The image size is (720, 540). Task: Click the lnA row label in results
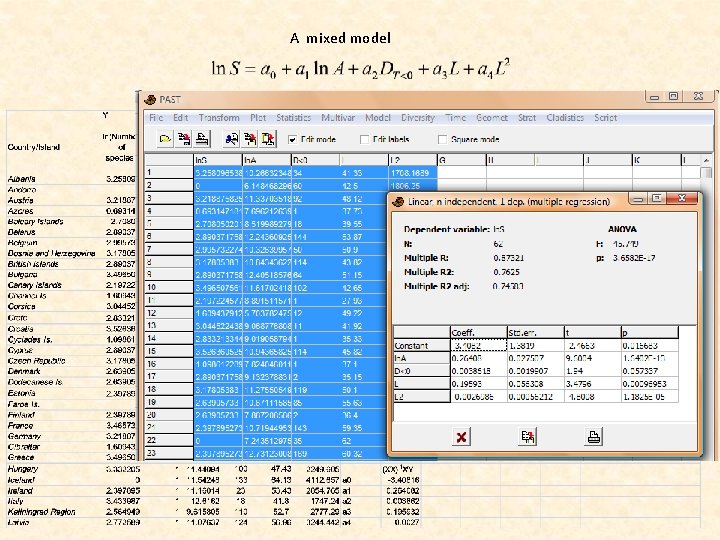coord(422,358)
